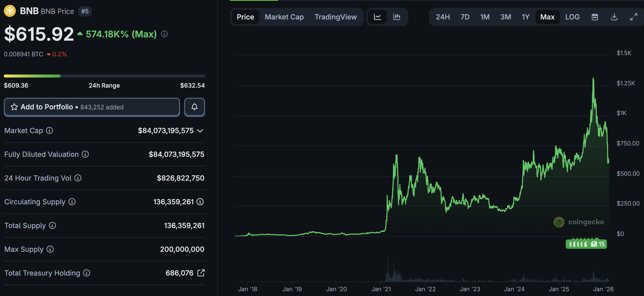Set chart range to 3M
This screenshot has width=644, height=296.
506,17
